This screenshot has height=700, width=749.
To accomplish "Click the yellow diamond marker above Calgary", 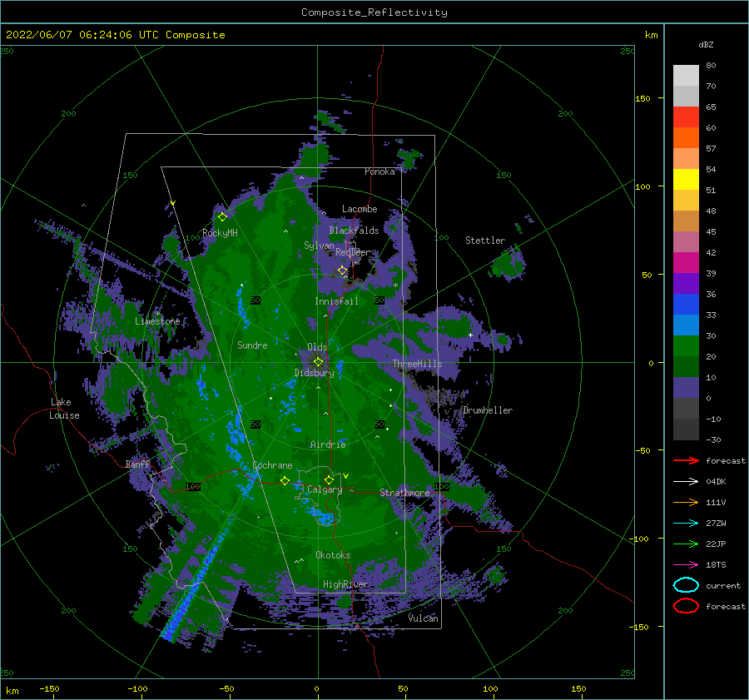I will (x=329, y=479).
